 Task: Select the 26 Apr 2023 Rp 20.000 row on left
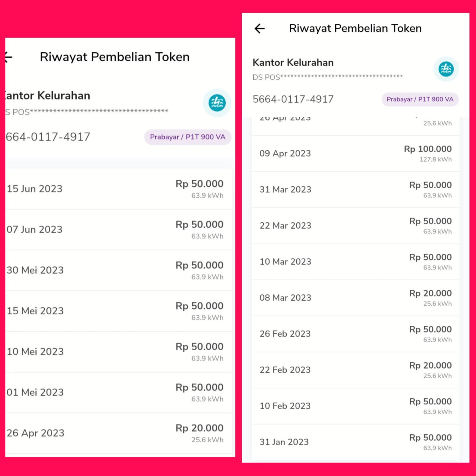click(118, 433)
